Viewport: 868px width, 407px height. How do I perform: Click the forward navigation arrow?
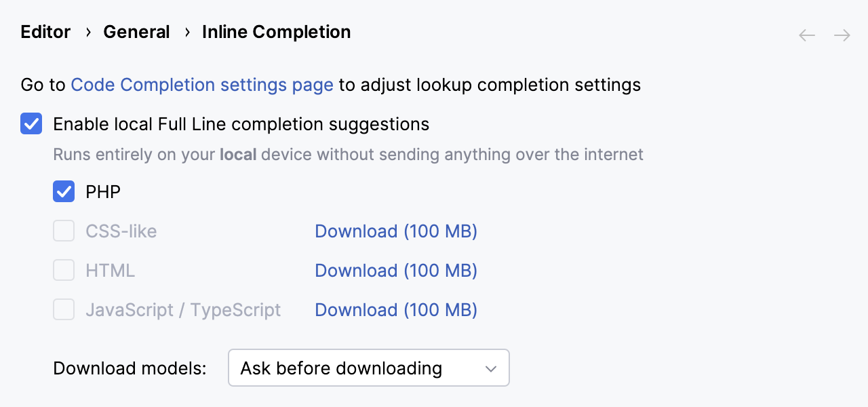(x=842, y=35)
